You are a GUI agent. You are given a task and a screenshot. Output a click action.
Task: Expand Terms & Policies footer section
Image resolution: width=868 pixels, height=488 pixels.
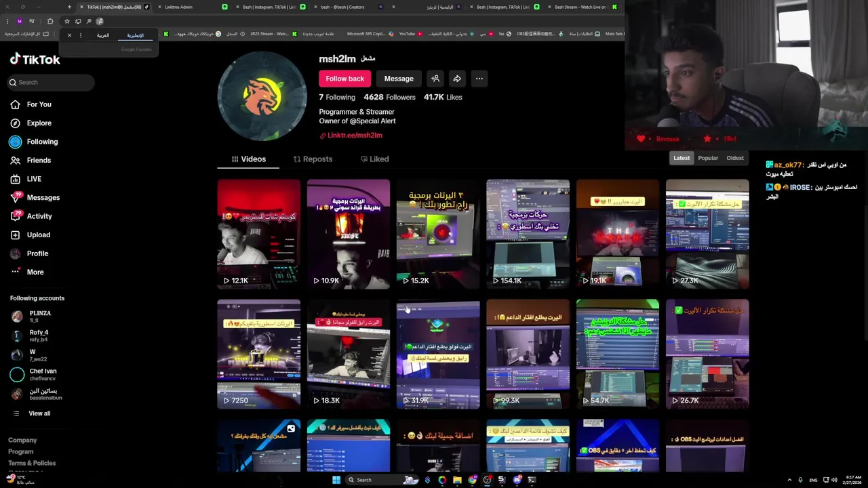[32, 464]
